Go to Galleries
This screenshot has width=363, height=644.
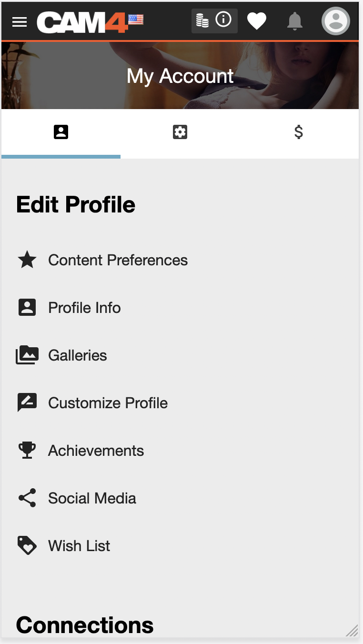point(78,355)
